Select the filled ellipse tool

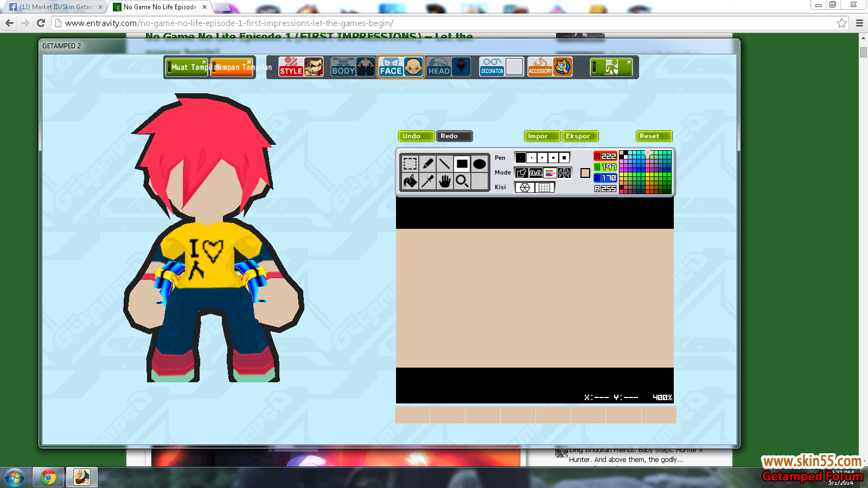point(480,164)
